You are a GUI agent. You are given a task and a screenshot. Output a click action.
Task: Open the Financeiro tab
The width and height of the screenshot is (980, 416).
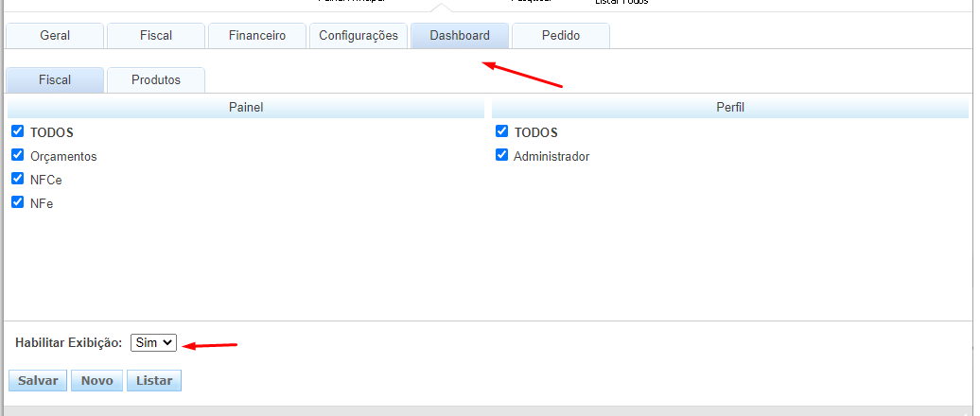257,36
